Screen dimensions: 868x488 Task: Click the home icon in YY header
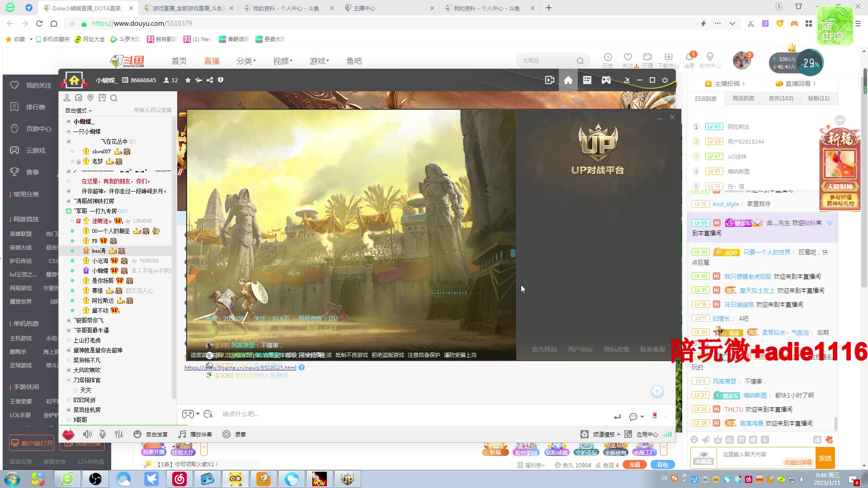pyautogui.click(x=568, y=80)
